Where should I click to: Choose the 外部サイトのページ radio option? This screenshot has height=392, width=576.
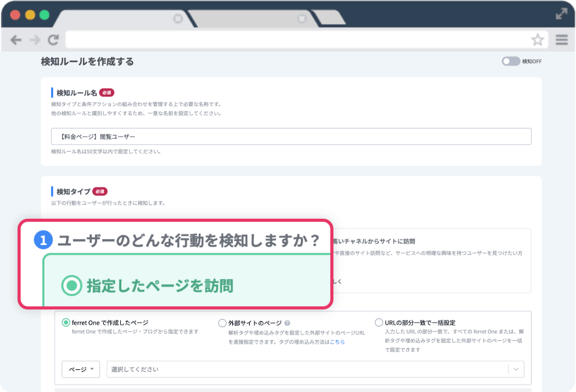coord(222,323)
